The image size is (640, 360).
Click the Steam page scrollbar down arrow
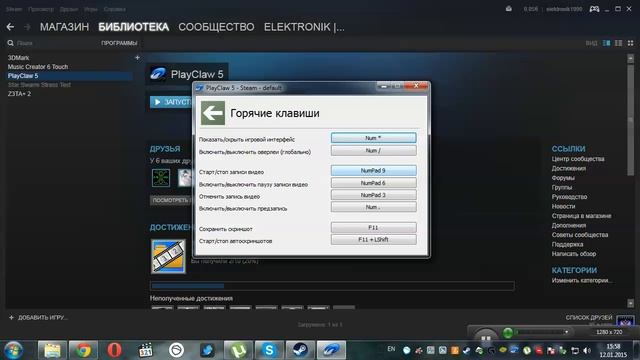630,303
